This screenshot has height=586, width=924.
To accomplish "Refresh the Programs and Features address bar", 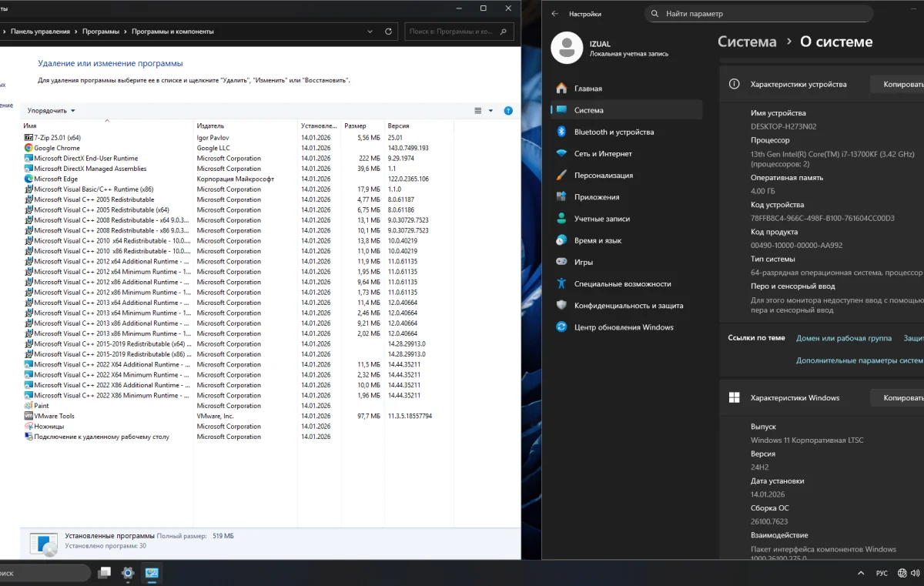I will coord(390,32).
